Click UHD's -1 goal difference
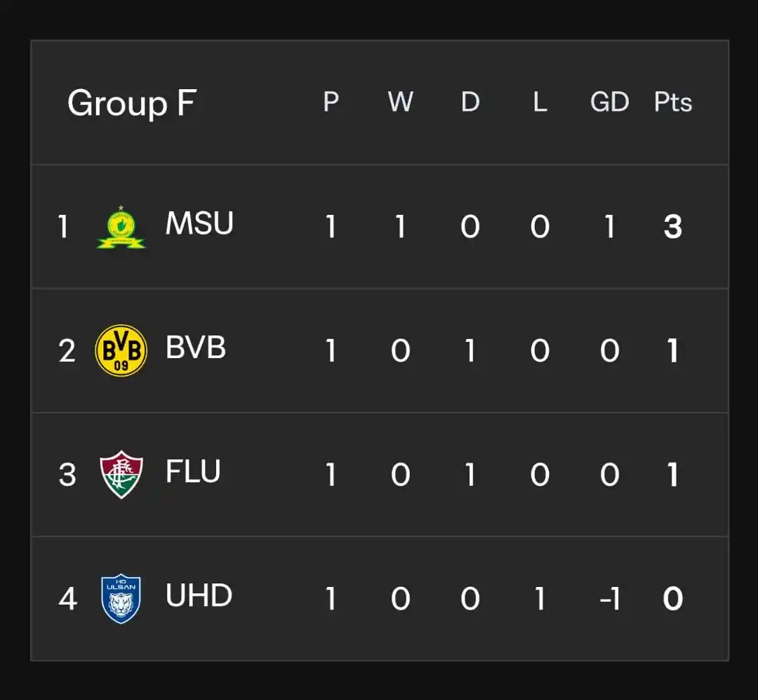Screen dimensions: 758x700 pos(610,599)
